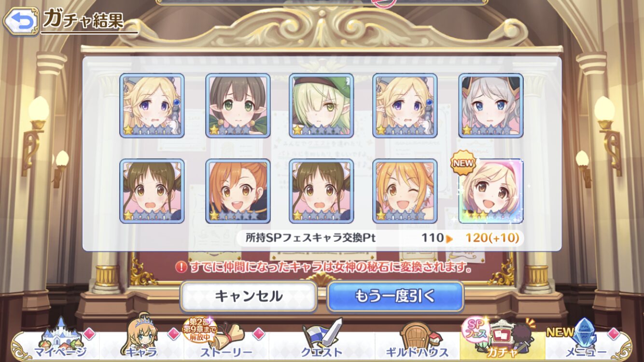Click the もう一度引く button
644x362 pixels.
point(395,296)
